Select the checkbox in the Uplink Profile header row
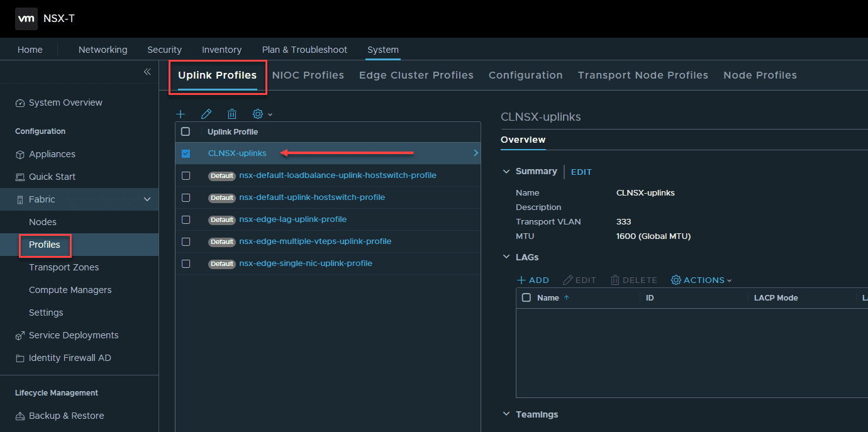This screenshot has height=432, width=868. (x=184, y=131)
